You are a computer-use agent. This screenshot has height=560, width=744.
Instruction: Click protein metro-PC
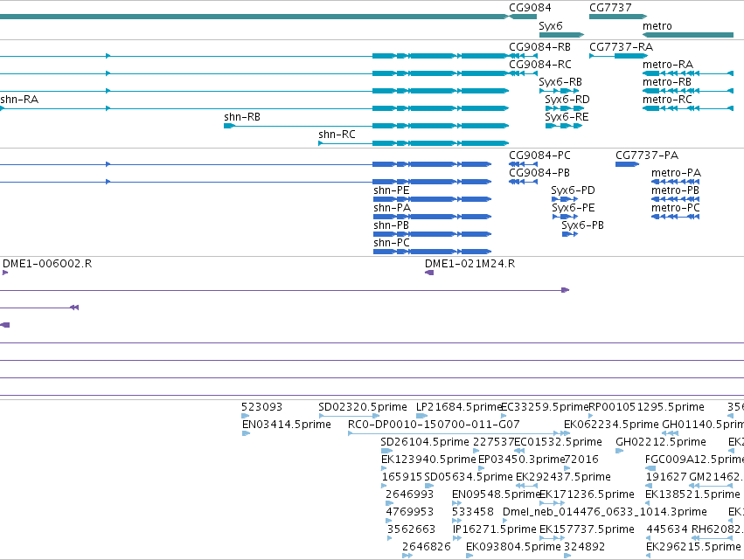point(675,218)
